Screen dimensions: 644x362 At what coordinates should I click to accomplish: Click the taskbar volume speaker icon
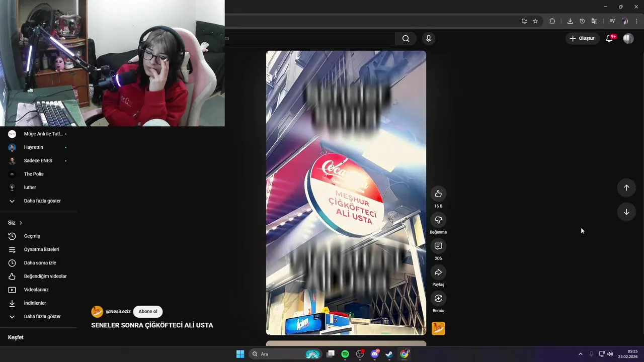click(x=610, y=354)
